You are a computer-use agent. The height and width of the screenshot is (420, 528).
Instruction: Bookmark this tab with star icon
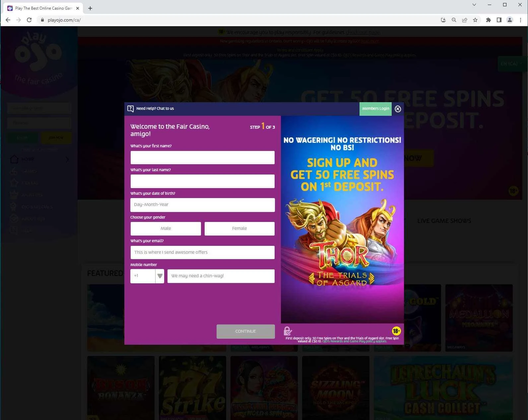coord(475,20)
